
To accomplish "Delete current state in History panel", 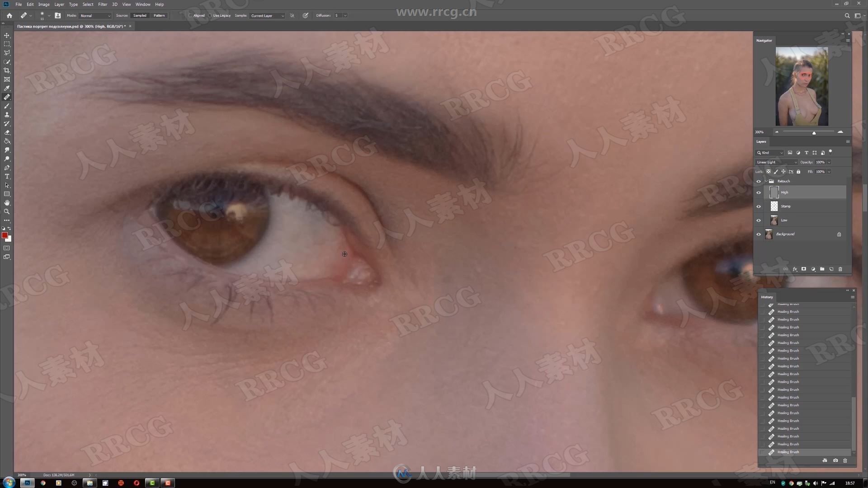I will tap(845, 461).
